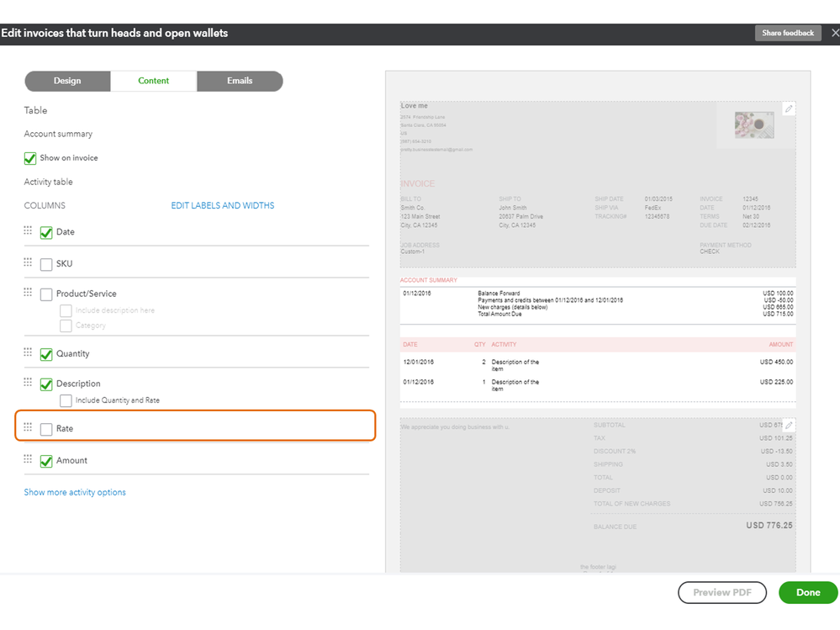Click the drag handle beside the Quantity column
Viewport: 840px width, 630px height.
(x=28, y=352)
